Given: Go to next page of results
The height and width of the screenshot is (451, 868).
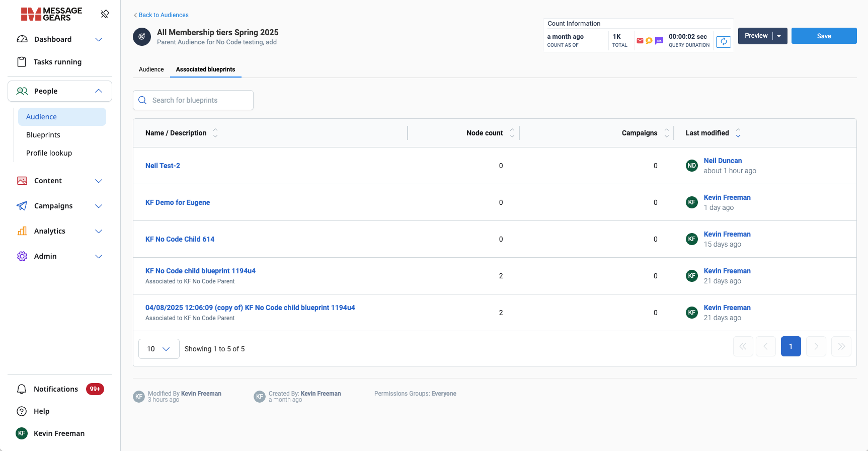Looking at the screenshot, I should 816,346.
